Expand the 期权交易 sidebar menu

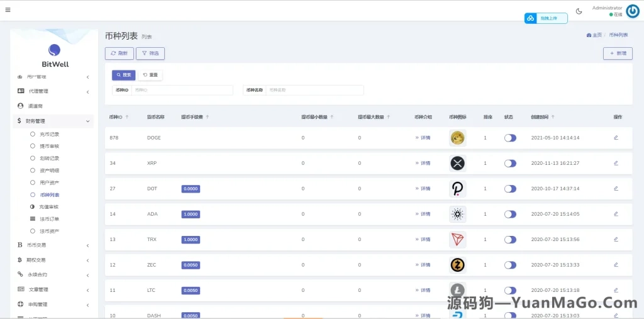(x=54, y=260)
